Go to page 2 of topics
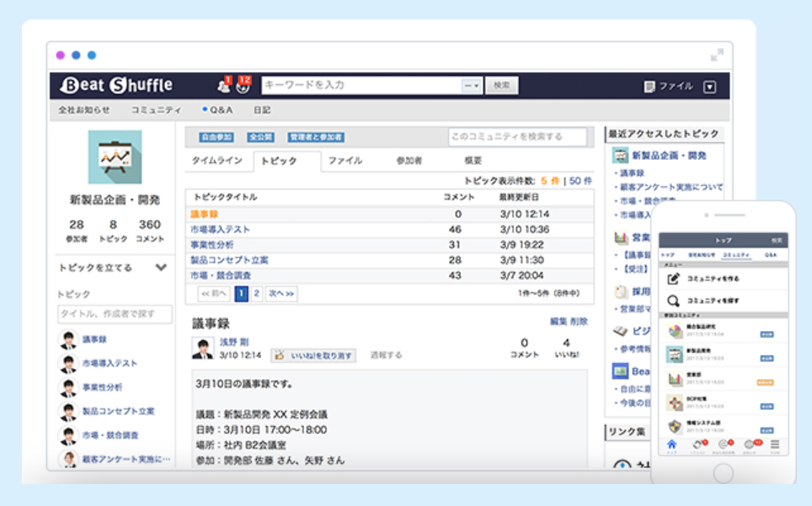This screenshot has height=506, width=812. pos(257,294)
